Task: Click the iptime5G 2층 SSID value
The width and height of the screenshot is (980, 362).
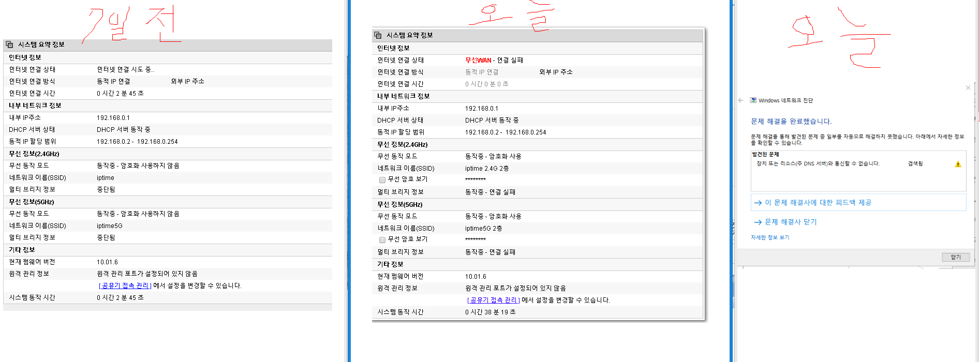Action: coord(483,229)
